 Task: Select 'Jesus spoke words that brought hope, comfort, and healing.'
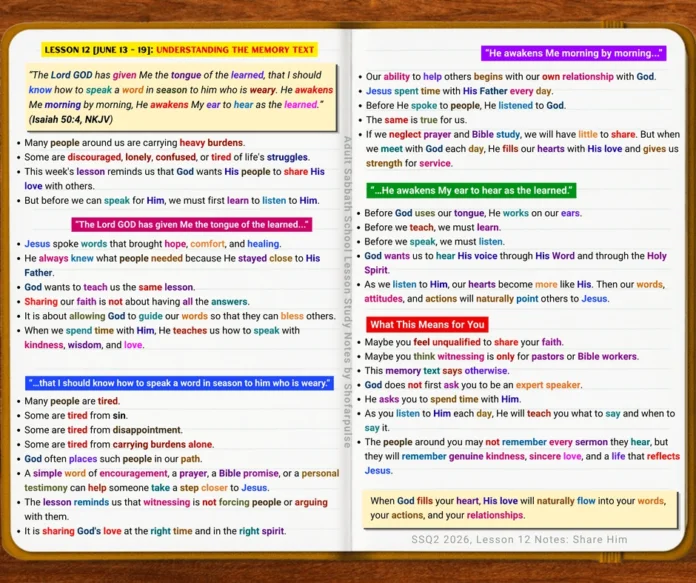153,244
